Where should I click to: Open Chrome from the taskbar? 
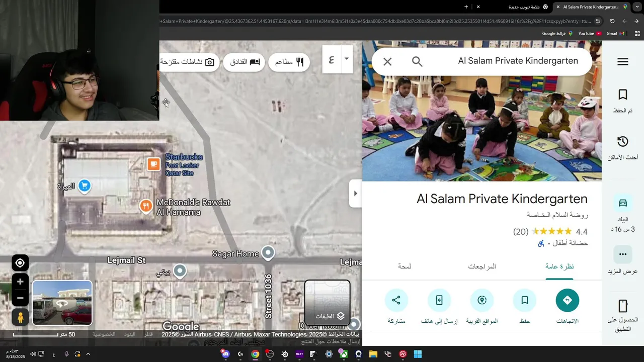click(x=255, y=354)
